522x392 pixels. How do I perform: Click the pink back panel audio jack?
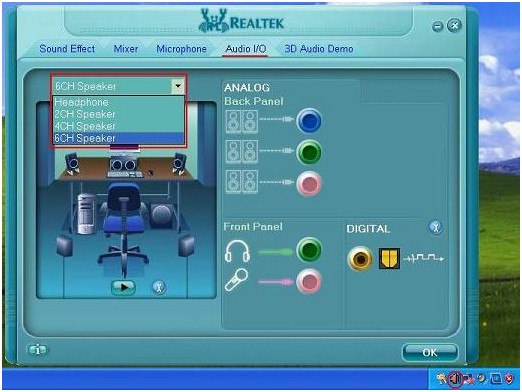coord(309,184)
